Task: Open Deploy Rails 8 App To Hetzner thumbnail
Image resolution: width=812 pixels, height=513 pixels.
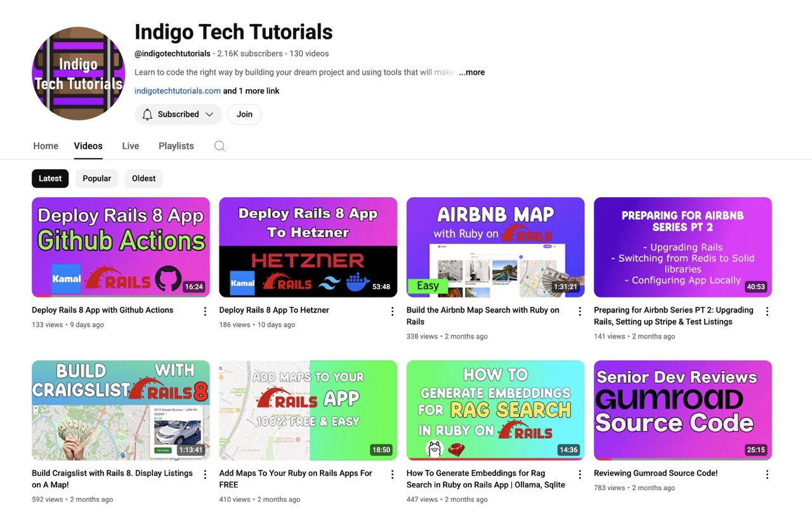Action: tap(308, 247)
